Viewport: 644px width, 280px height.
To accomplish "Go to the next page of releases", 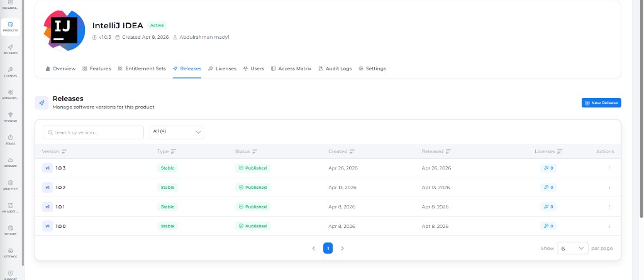I will coord(343,249).
